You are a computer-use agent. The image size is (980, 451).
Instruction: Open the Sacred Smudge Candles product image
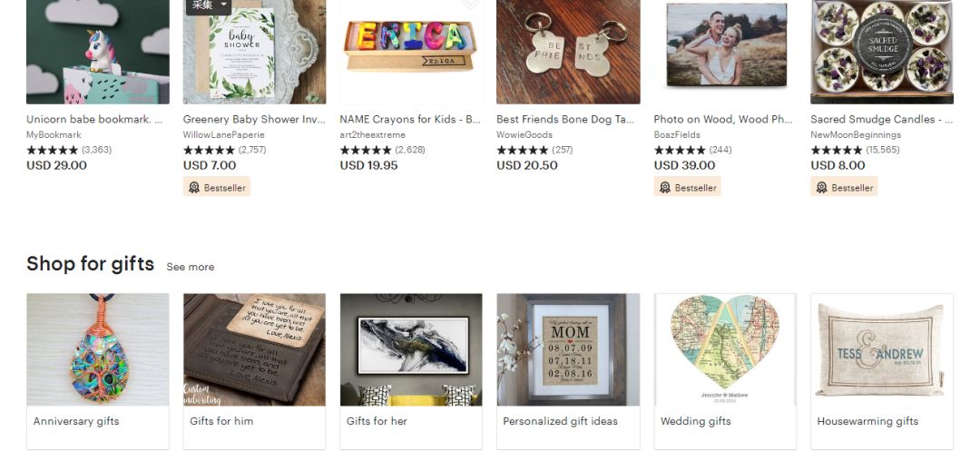[881, 52]
